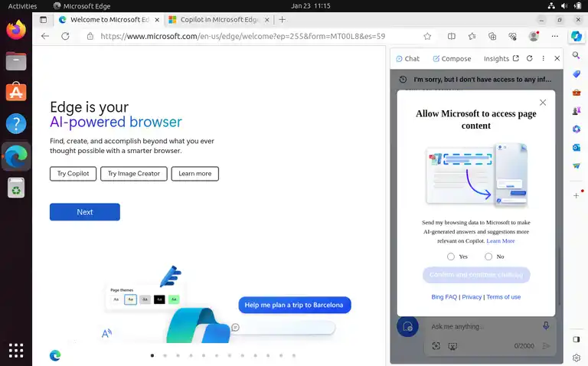This screenshot has height=366, width=588.
Task: Click the browser Back arrow
Action: 45,37
